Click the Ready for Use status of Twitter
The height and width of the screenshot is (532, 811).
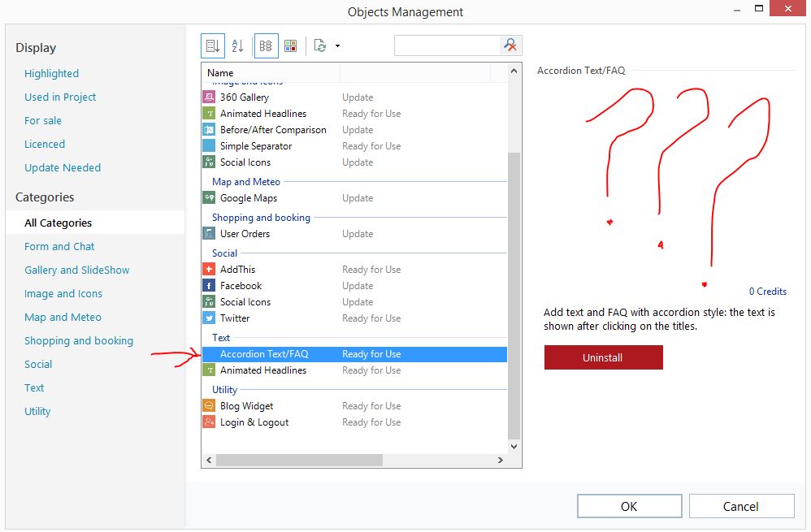[x=371, y=318]
